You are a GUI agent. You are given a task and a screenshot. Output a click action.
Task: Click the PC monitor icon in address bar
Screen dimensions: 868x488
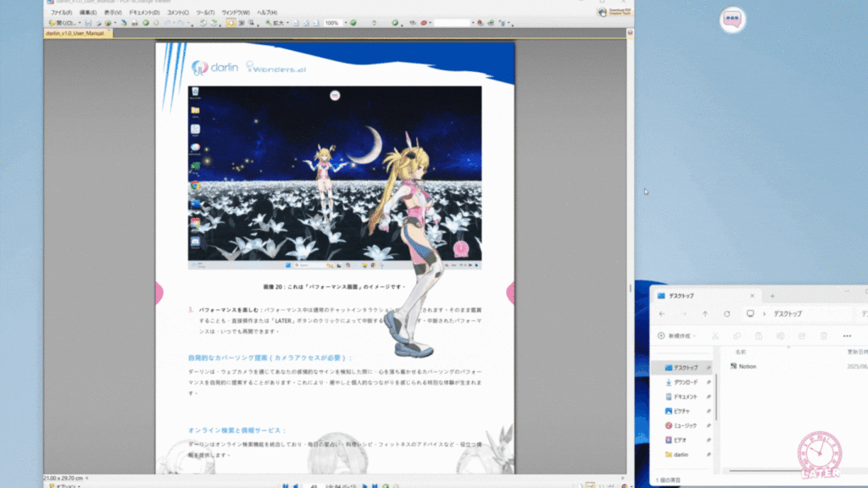tap(750, 313)
